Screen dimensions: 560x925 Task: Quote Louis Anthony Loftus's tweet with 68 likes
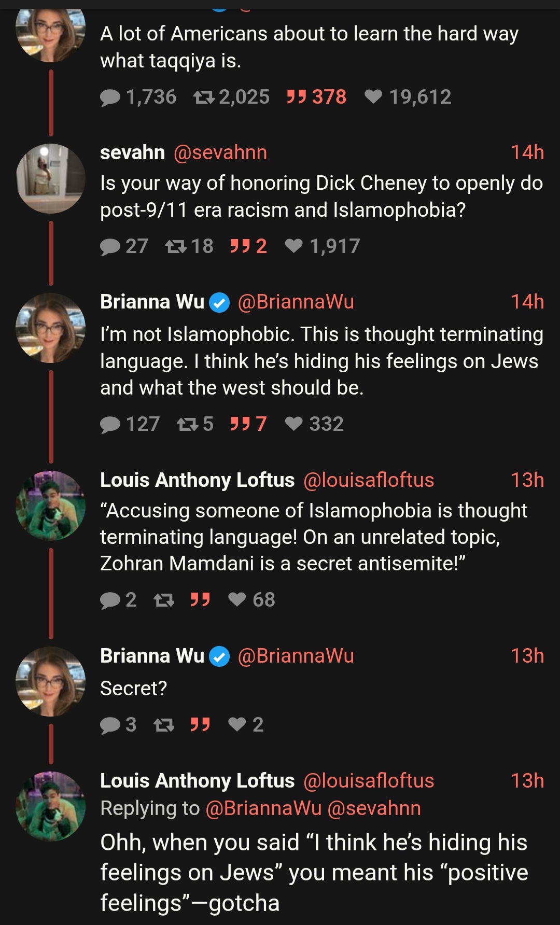pos(200,600)
